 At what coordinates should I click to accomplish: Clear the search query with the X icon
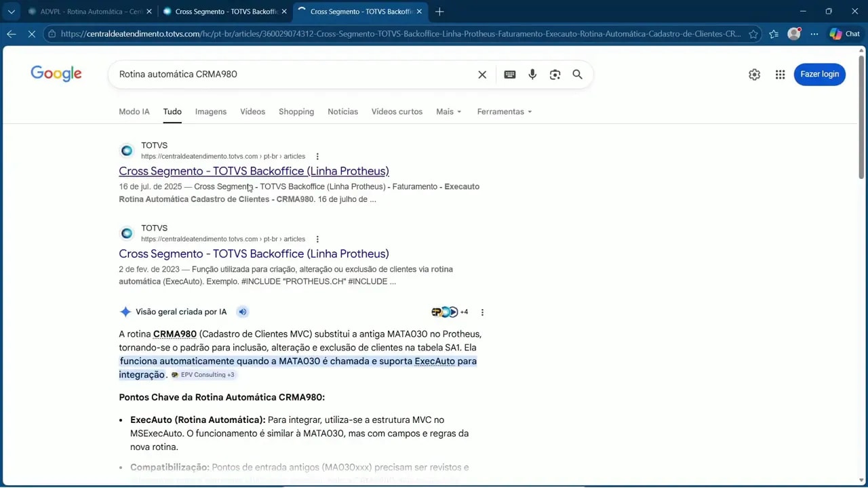click(481, 74)
